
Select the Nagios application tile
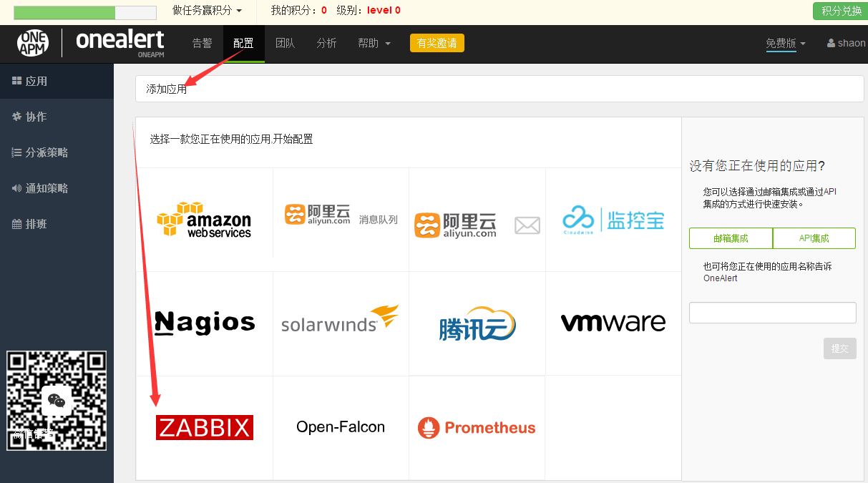(x=204, y=323)
